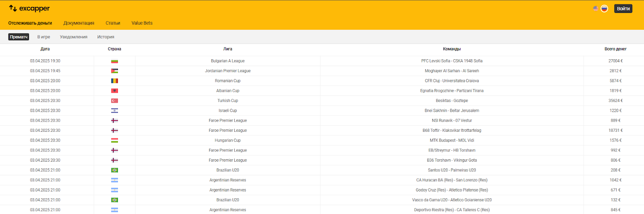The image size is (644, 214).
Task: Click the 27004 € total money value
Action: 615,61
